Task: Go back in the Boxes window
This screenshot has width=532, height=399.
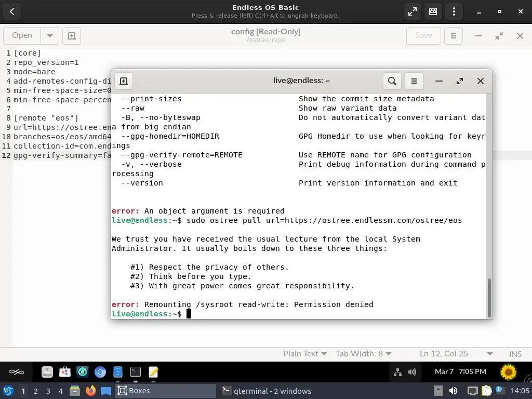Action: point(12,11)
